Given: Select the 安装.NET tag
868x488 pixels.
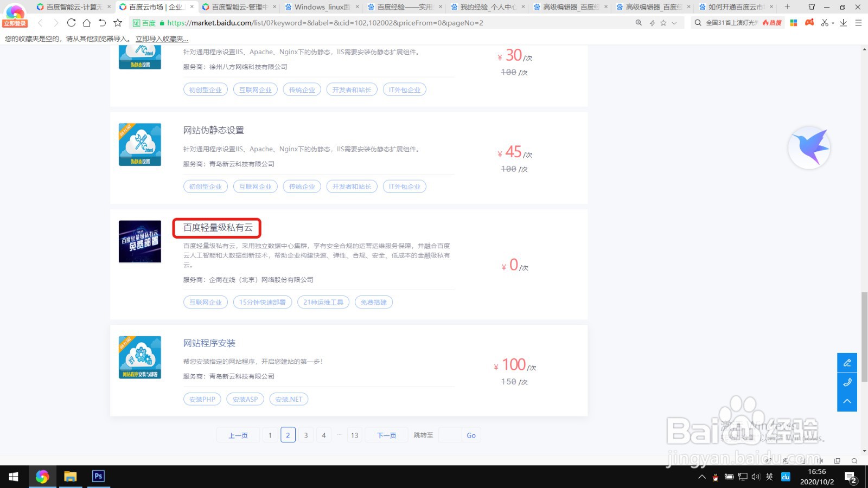Looking at the screenshot, I should point(289,399).
